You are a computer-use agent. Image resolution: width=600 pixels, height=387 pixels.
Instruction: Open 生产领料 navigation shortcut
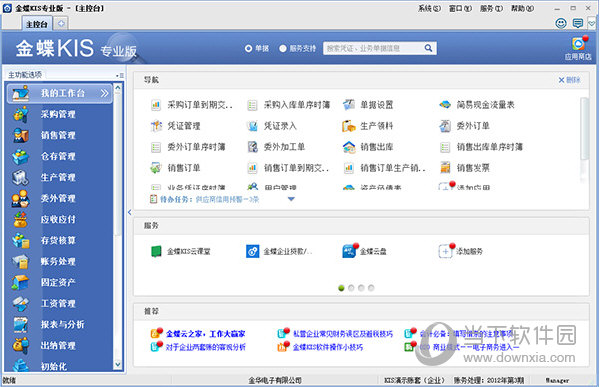point(368,126)
